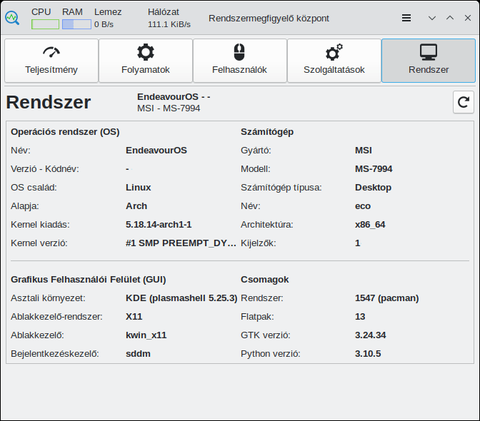Click the System Monitoring Center app icon

12,18
